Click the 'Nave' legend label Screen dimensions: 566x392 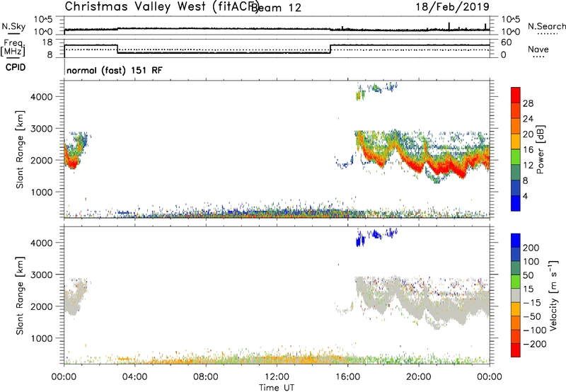point(538,49)
